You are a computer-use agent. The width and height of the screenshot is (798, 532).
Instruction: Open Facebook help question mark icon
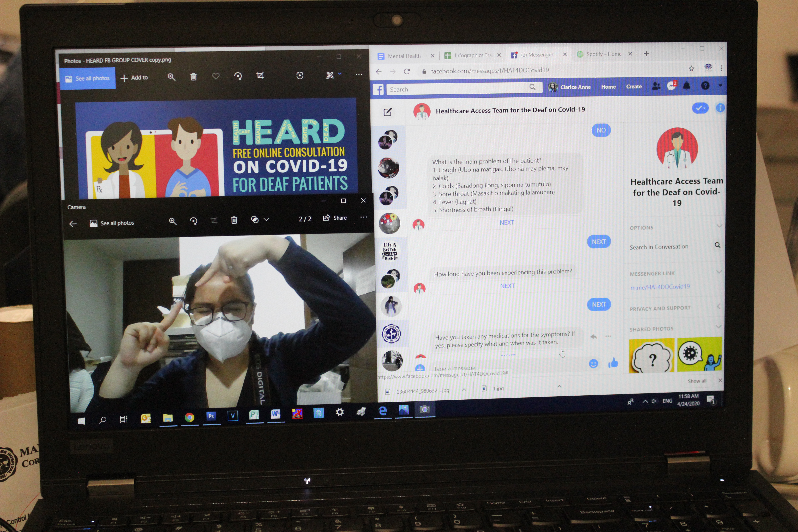tap(705, 85)
